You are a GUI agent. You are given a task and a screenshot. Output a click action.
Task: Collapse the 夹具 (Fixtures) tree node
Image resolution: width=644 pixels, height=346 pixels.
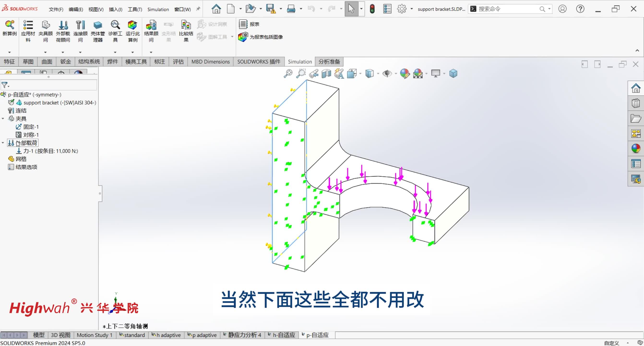(x=3, y=119)
